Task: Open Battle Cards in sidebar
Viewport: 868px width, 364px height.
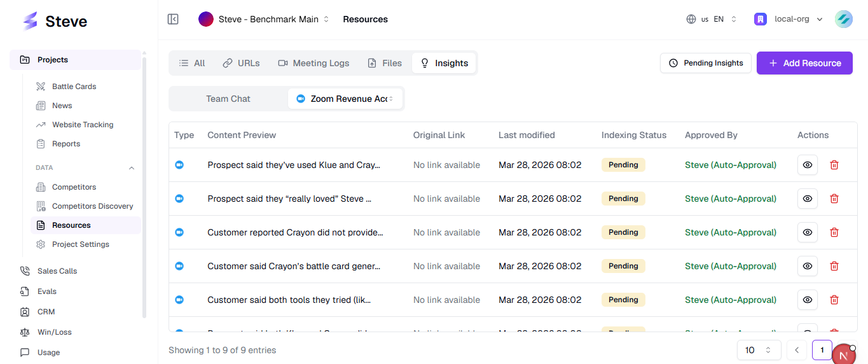Action: pos(74,87)
